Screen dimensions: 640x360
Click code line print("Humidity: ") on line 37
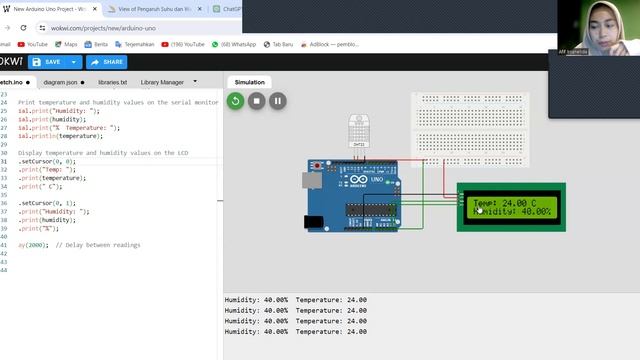53,211
